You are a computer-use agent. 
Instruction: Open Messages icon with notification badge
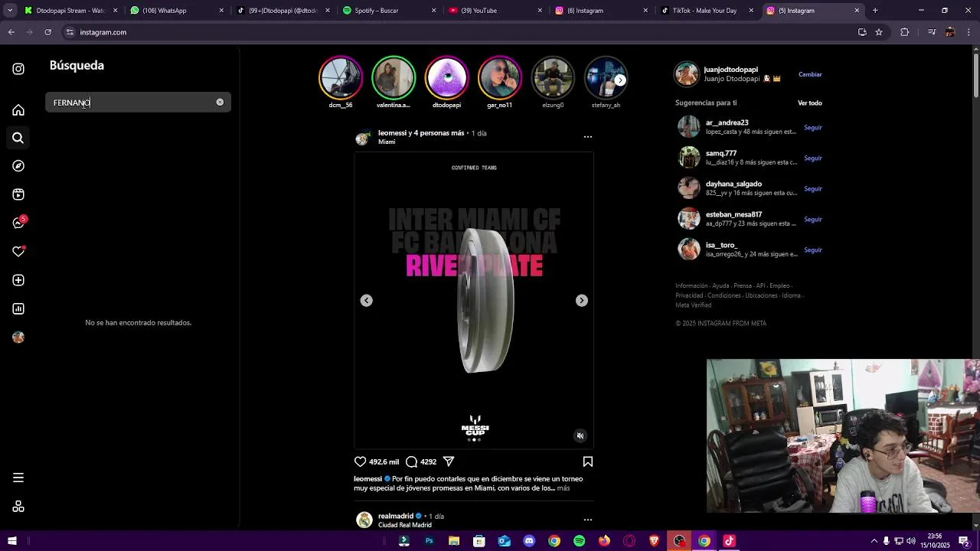pos(19,223)
